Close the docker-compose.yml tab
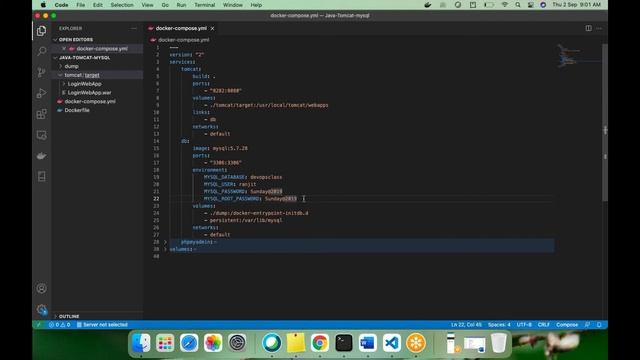The width and height of the screenshot is (640, 360). click(212, 28)
